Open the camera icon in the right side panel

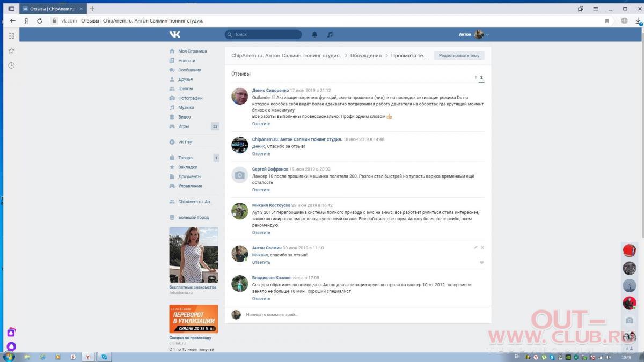(x=630, y=320)
